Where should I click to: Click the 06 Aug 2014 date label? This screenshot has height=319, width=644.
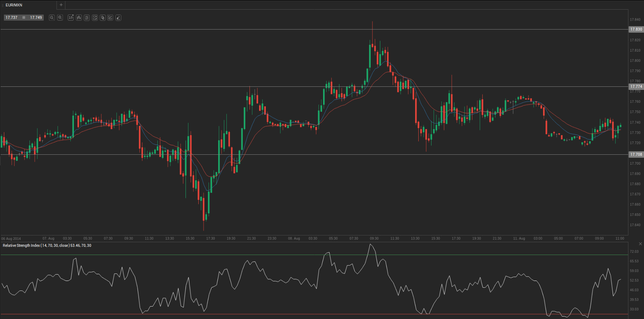(11, 239)
